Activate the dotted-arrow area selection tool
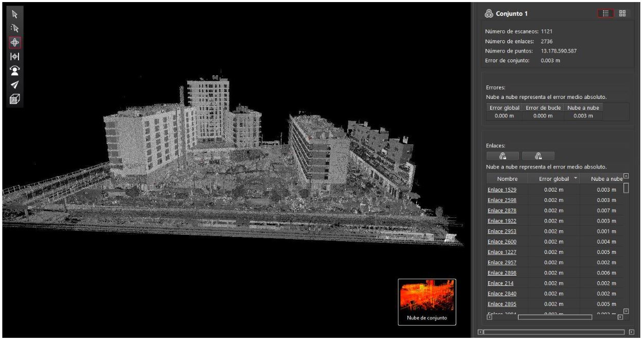The width and height of the screenshot is (644, 341). 15,28
